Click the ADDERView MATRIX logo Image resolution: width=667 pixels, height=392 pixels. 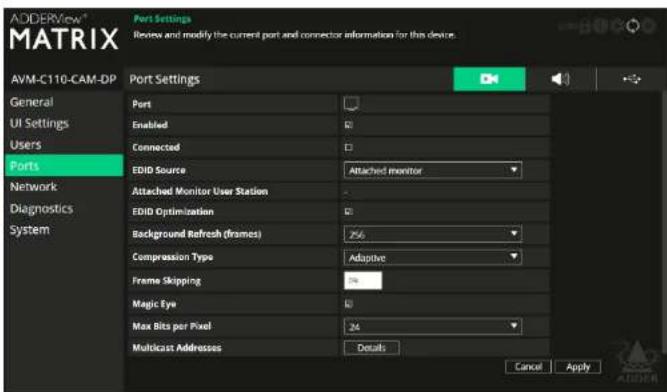pos(64,32)
